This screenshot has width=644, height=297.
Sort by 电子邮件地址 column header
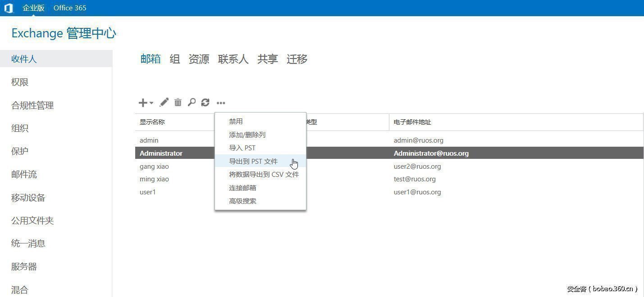pos(412,122)
